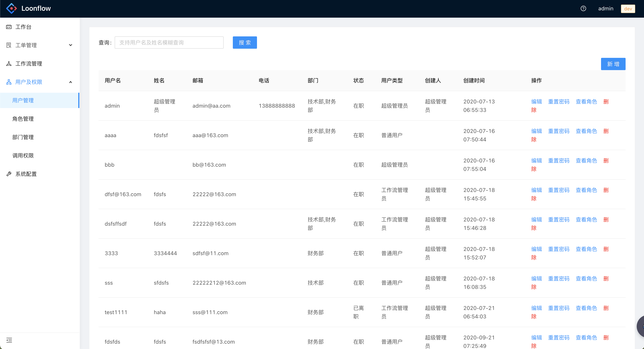This screenshot has height=349, width=644.
Task: Click the 用户名 column header
Action: [113, 80]
